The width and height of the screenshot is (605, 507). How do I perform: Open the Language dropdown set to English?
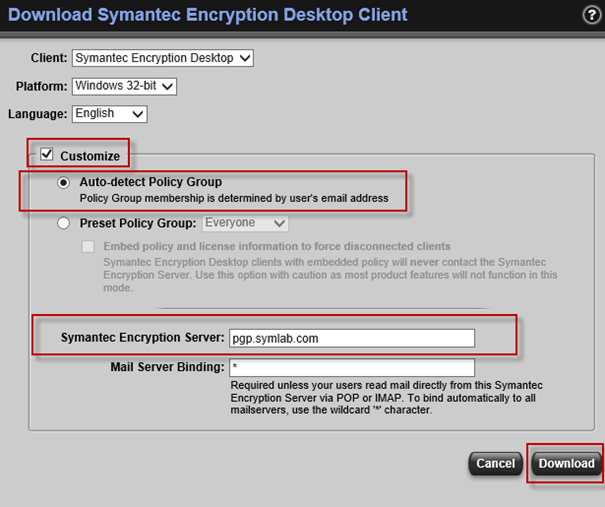point(110,114)
